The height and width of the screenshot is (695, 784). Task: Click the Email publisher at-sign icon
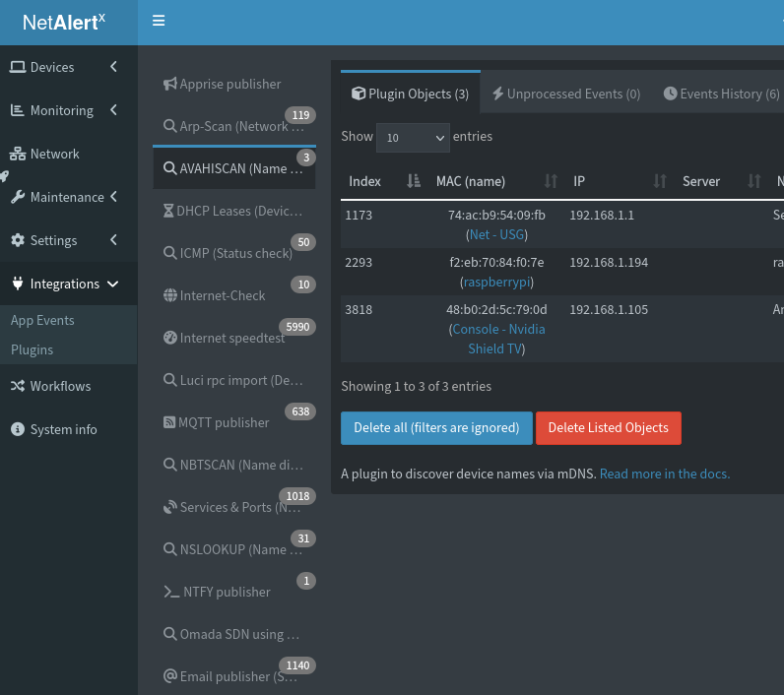170,676
